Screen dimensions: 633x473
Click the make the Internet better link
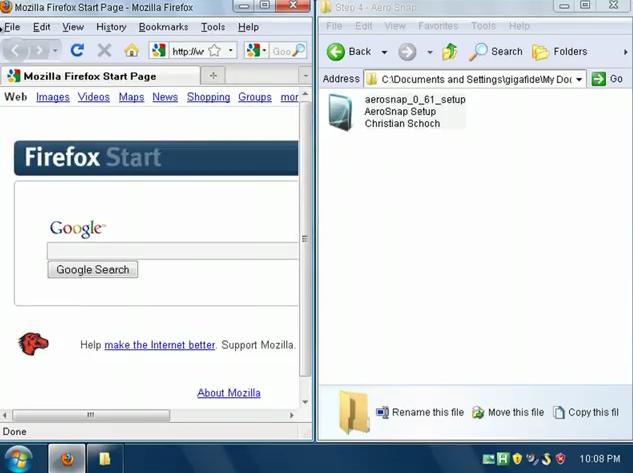coord(159,345)
